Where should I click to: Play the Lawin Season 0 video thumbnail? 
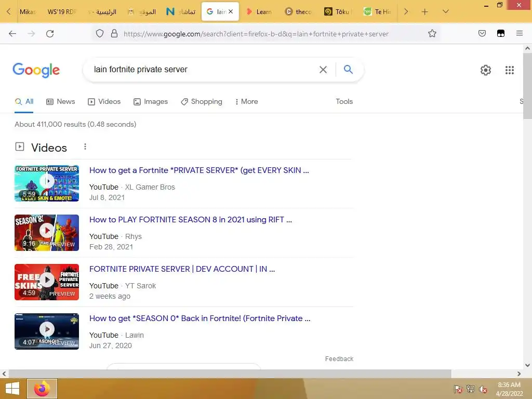47,331
